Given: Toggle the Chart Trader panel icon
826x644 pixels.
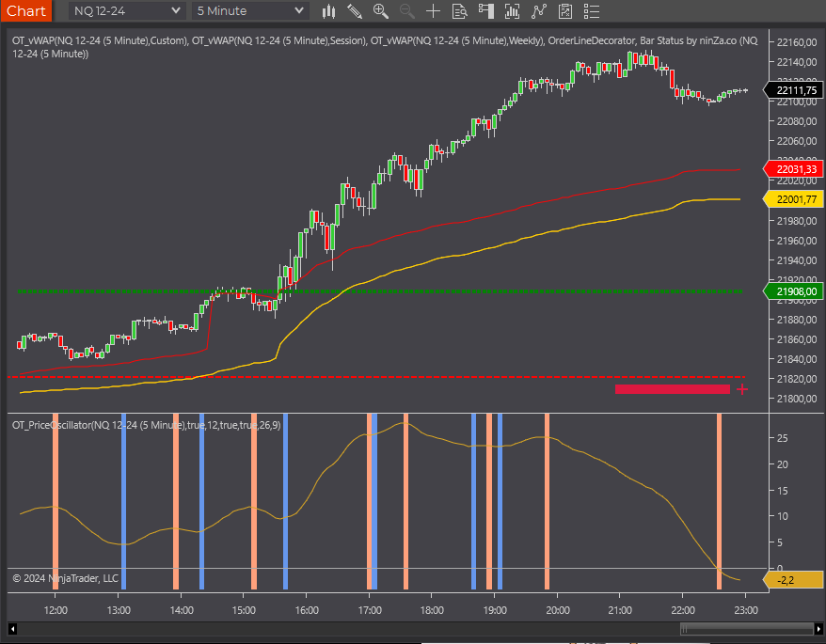Looking at the screenshot, I should tap(485, 11).
